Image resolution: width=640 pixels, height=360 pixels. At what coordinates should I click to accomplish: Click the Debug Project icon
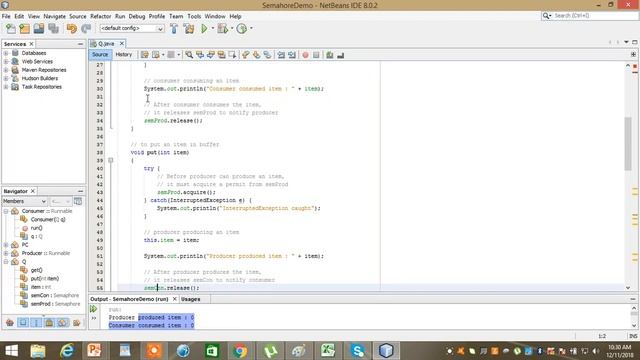222,29
